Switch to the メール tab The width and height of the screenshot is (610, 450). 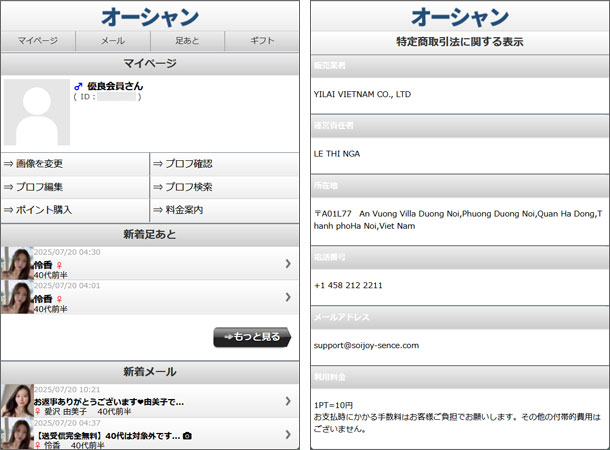113,41
